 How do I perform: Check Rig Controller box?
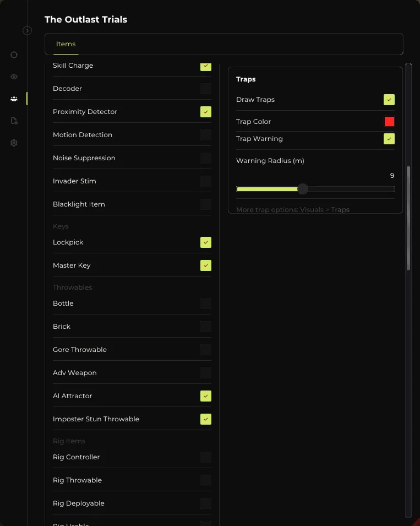(206, 457)
